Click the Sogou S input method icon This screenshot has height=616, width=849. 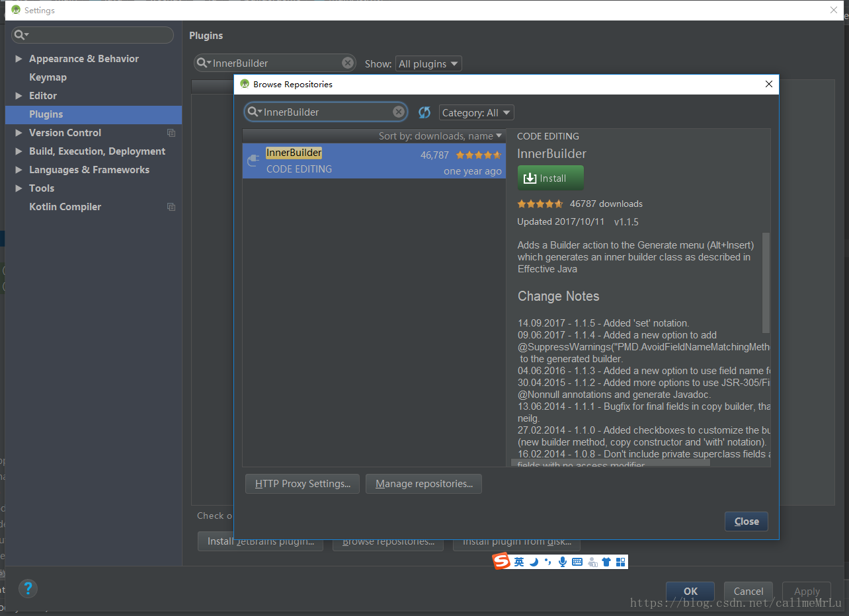click(502, 562)
